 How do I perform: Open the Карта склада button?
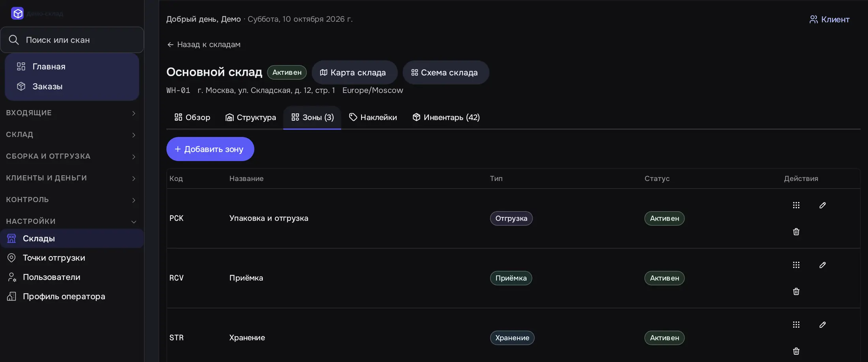coord(354,73)
